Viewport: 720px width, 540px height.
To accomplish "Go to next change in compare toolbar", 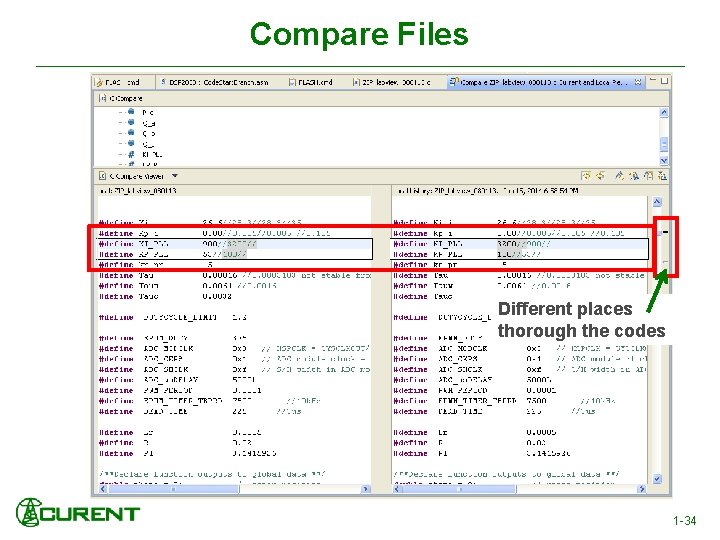I will click(648, 176).
